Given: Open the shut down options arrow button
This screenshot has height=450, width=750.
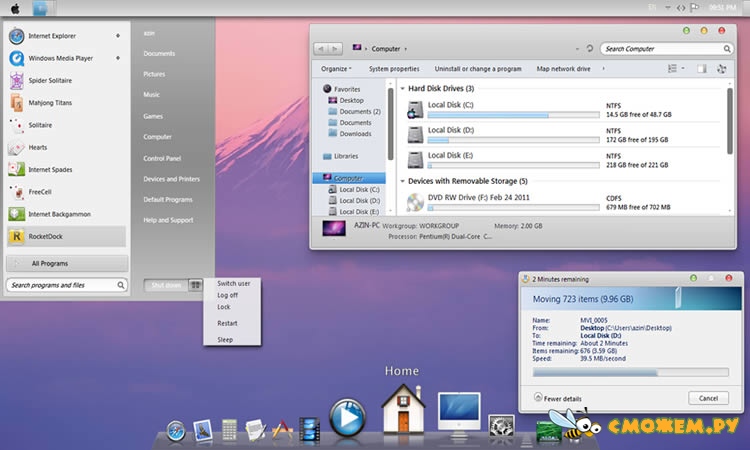Looking at the screenshot, I should [195, 285].
